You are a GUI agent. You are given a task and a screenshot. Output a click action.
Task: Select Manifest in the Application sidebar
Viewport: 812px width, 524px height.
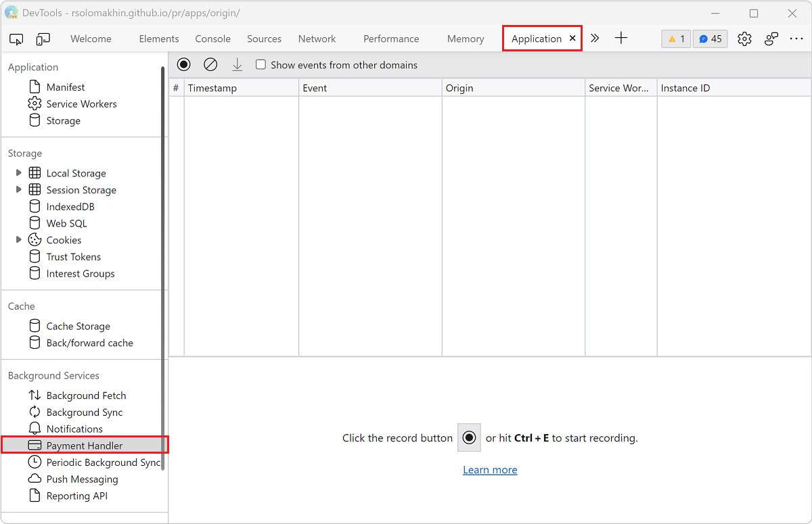(x=65, y=87)
